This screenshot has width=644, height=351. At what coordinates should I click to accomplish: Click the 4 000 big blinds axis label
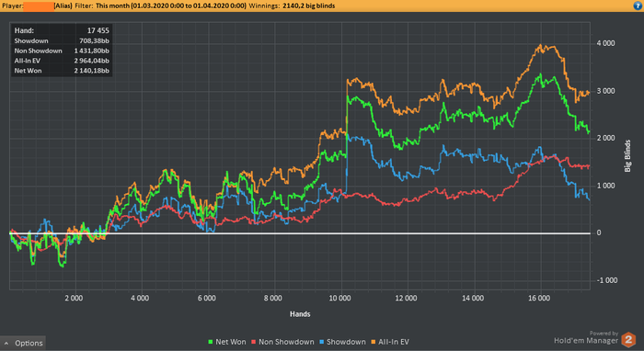coord(605,43)
